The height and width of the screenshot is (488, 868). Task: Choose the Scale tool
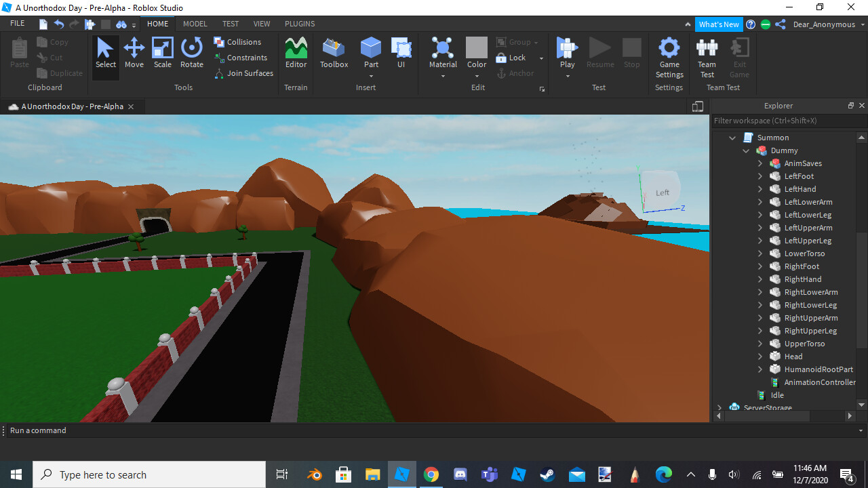tap(163, 53)
